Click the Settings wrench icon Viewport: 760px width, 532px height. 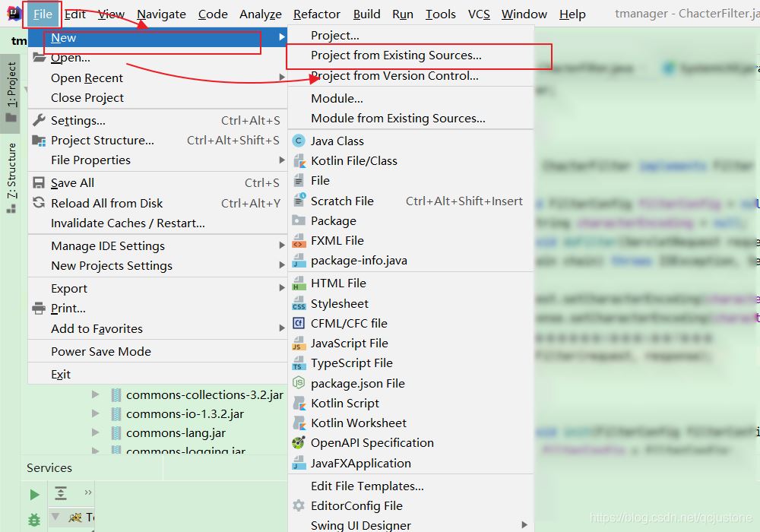(x=39, y=120)
